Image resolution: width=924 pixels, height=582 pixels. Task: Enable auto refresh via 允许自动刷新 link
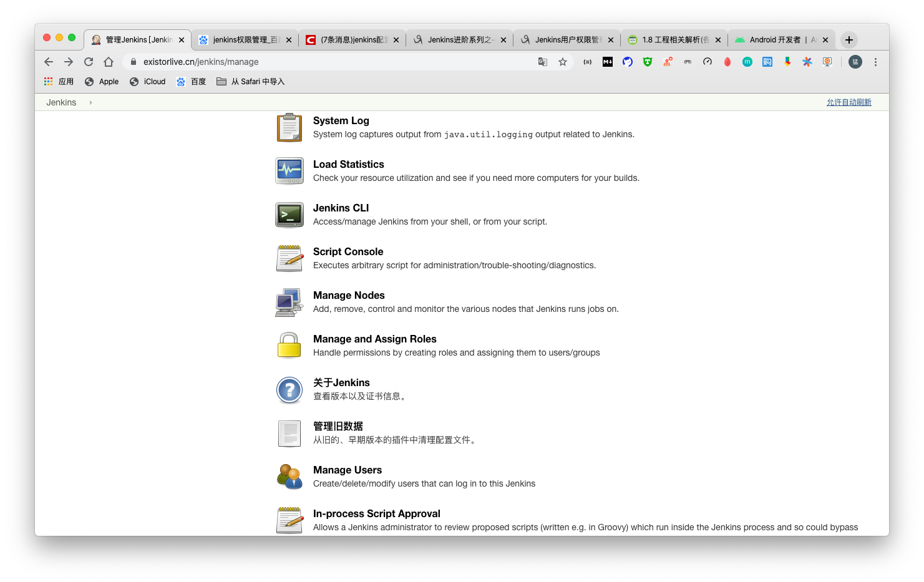[x=849, y=102]
